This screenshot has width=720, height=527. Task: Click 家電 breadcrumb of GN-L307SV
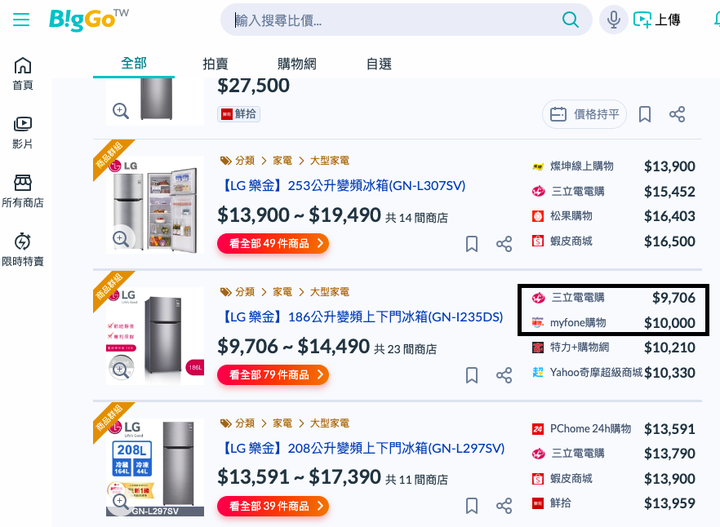tap(282, 161)
